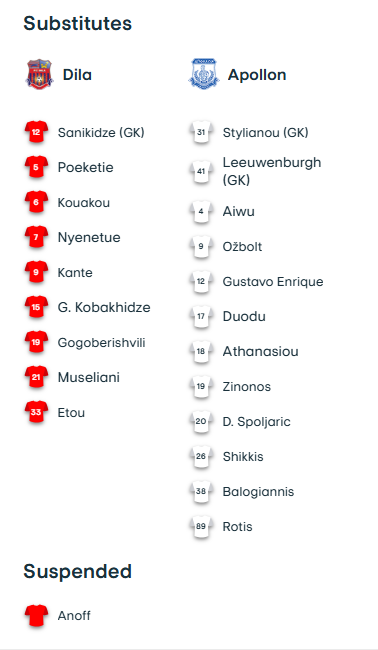Viewport: 378px width, 650px height.
Task: Click suspended player name Anoff
Action: pos(74,616)
